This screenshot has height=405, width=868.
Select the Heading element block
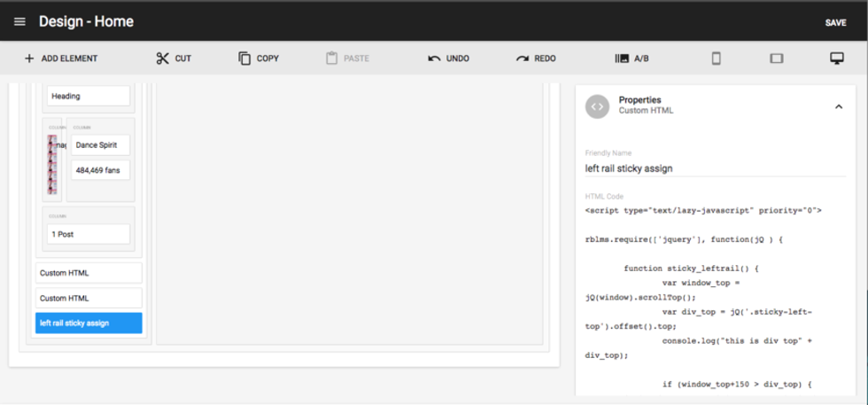[89, 96]
